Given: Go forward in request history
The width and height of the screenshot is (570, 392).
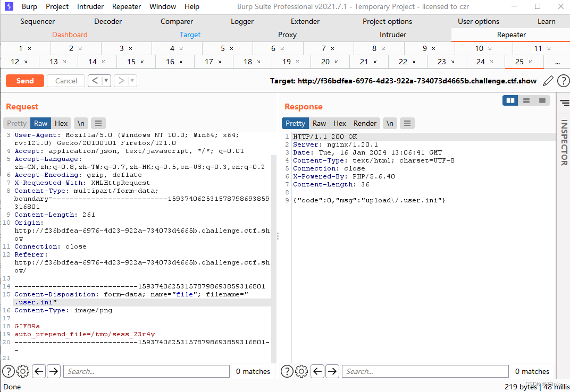Looking at the screenshot, I should point(121,81).
